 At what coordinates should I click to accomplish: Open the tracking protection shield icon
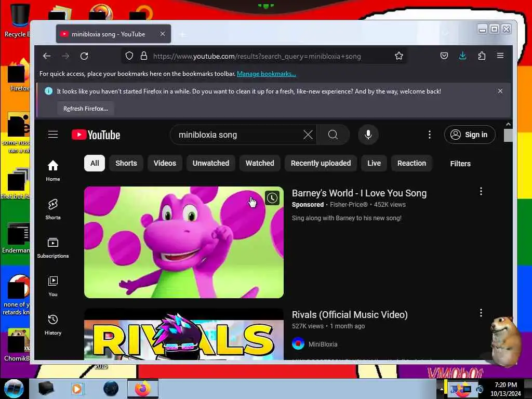click(x=129, y=56)
